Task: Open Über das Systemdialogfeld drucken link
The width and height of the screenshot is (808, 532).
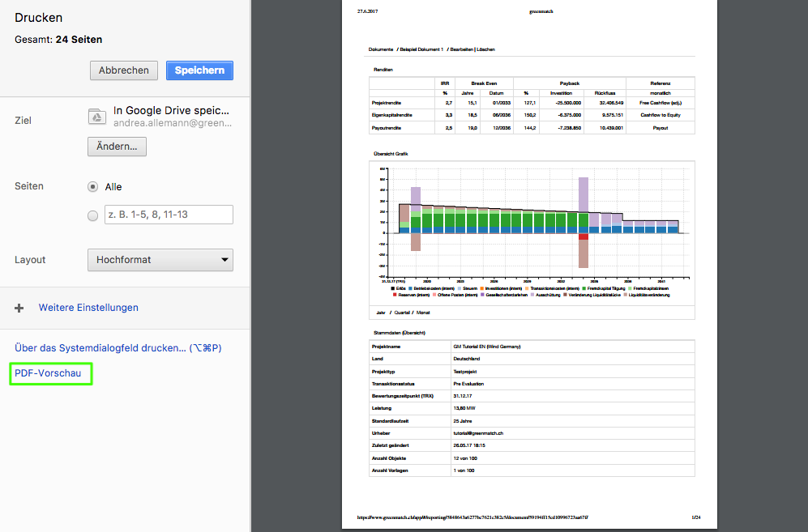Action: [118, 347]
